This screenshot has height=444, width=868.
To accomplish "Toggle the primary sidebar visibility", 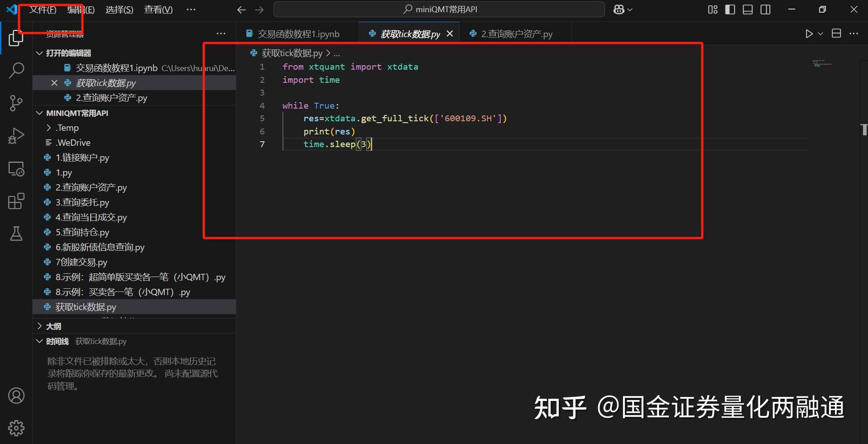I will point(729,9).
